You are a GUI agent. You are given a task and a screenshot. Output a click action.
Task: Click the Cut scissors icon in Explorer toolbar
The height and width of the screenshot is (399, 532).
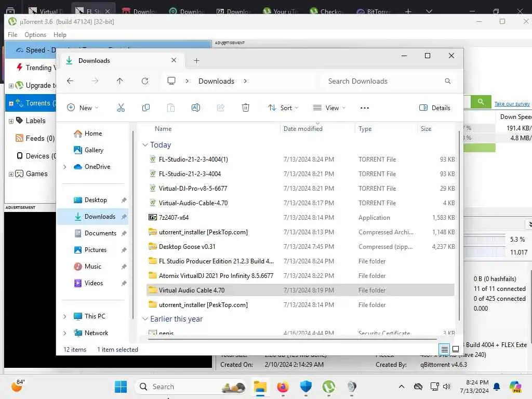click(121, 108)
